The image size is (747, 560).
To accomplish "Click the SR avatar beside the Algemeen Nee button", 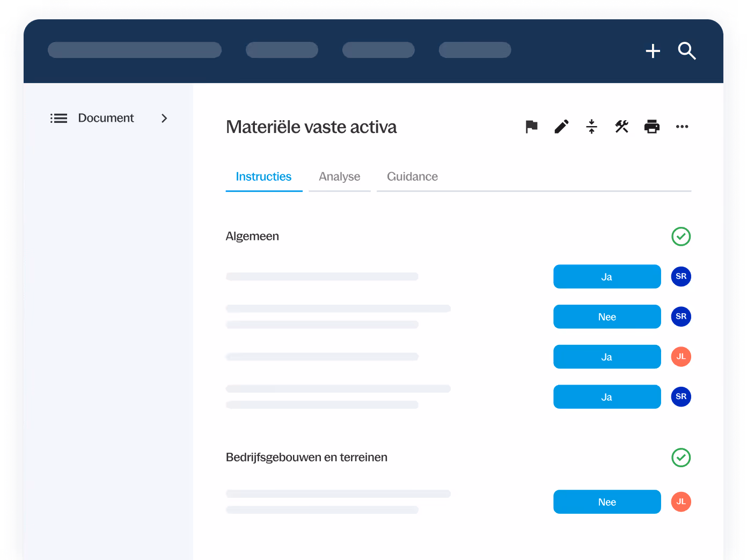I will click(681, 316).
